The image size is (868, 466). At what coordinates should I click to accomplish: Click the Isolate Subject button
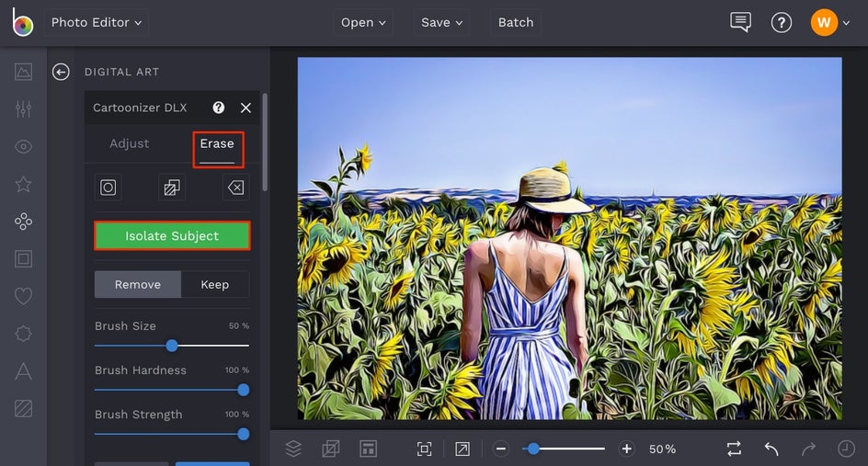click(x=172, y=236)
